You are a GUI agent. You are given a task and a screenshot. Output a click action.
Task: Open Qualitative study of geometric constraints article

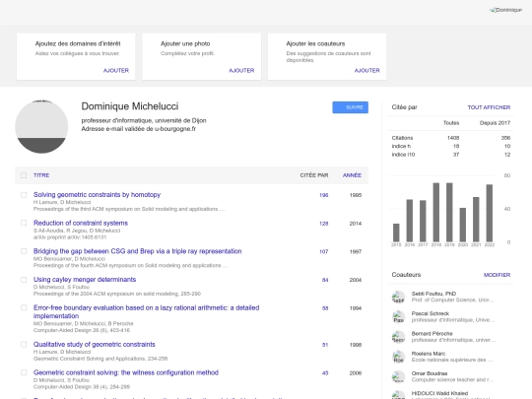pyautogui.click(x=95, y=345)
